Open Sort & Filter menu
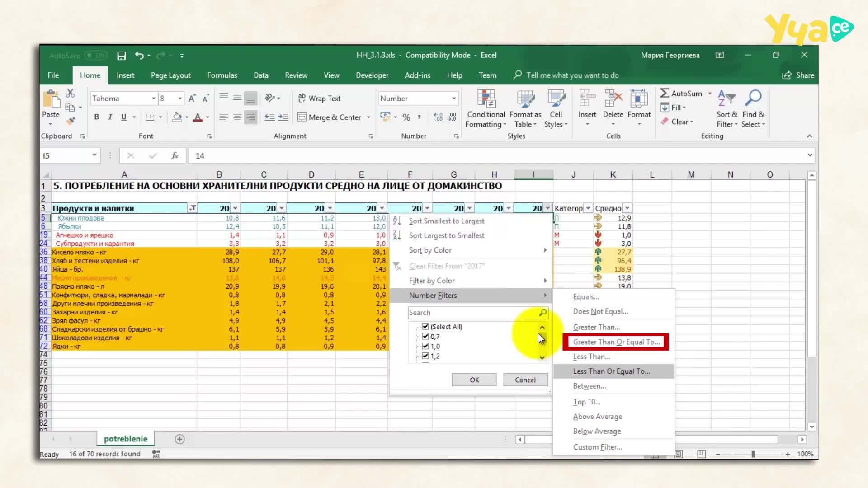Viewport: 868px width, 488px height. click(727, 109)
